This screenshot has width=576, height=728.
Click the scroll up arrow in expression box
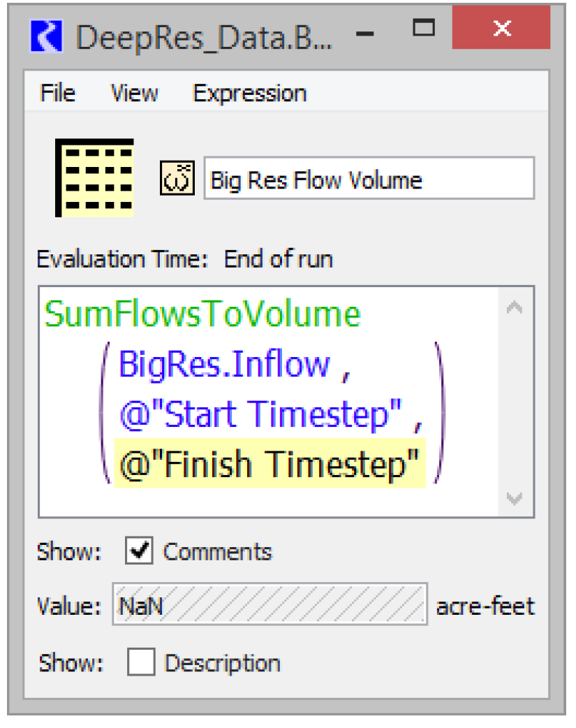click(x=515, y=307)
